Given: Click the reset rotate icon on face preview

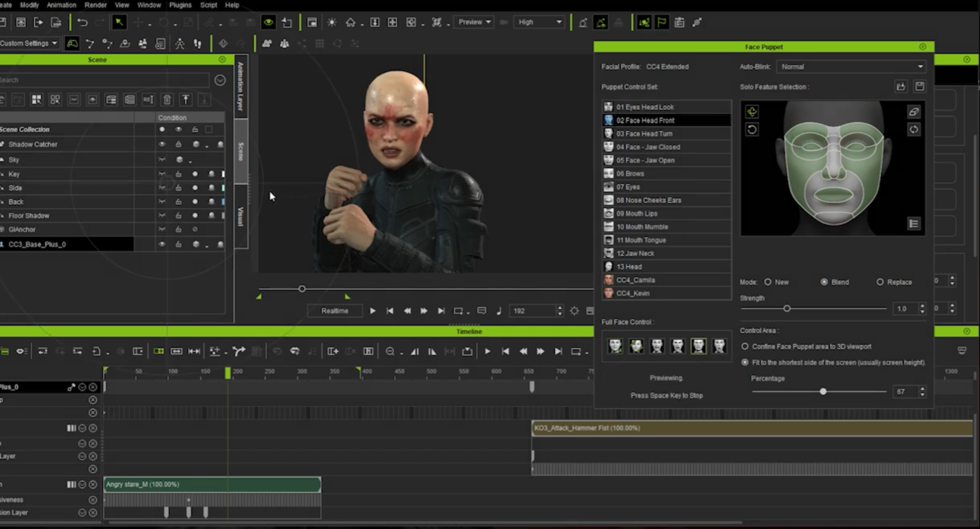Looking at the screenshot, I should point(752,129).
